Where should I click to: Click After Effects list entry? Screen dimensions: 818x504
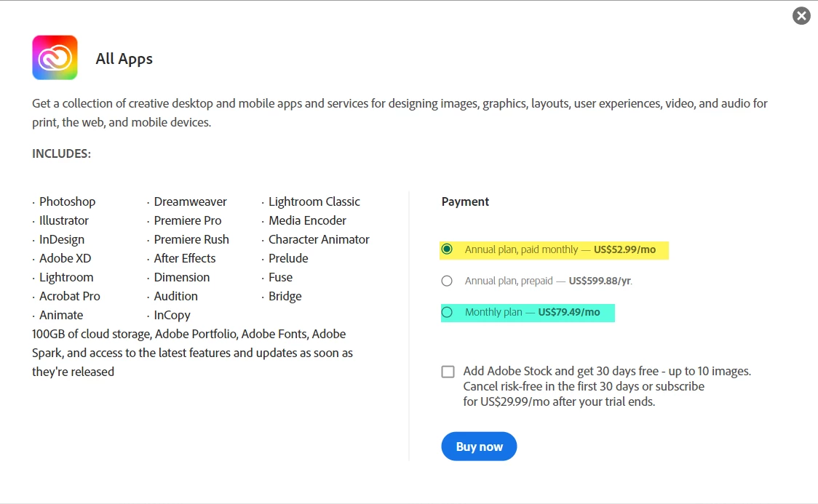(x=185, y=258)
